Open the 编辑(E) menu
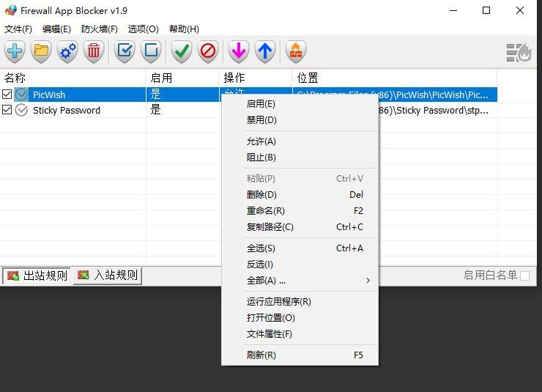 56,29
